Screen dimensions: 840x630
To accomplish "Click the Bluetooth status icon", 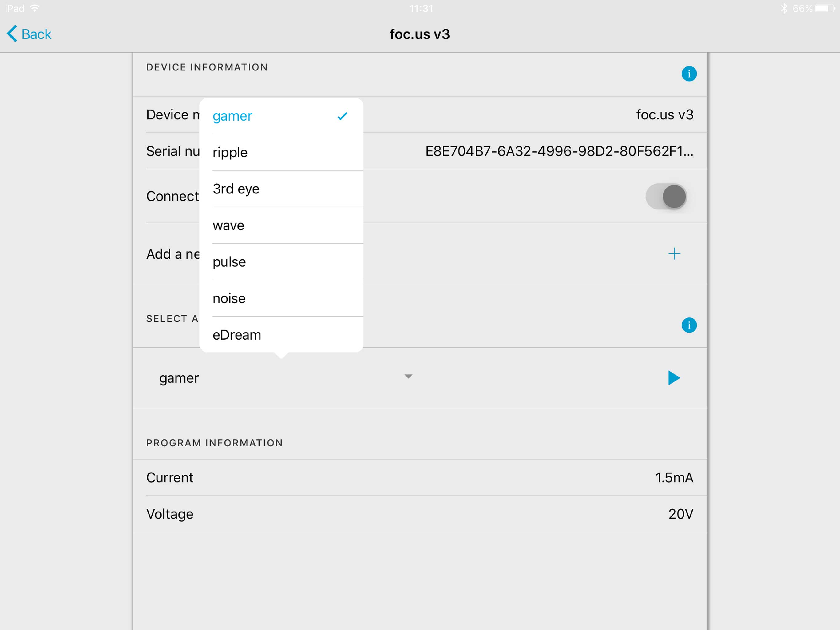I will [784, 8].
